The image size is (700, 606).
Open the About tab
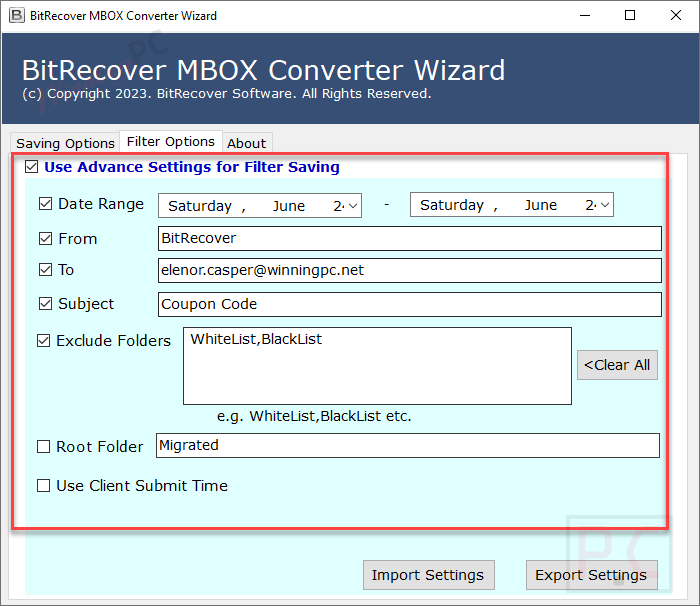tap(246, 143)
